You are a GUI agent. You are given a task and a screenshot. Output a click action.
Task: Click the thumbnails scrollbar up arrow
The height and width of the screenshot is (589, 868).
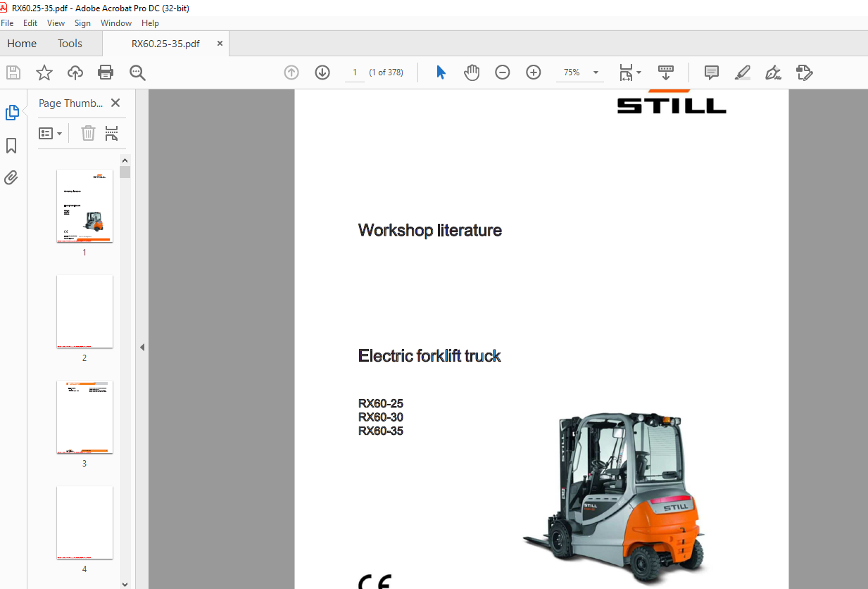pyautogui.click(x=125, y=160)
